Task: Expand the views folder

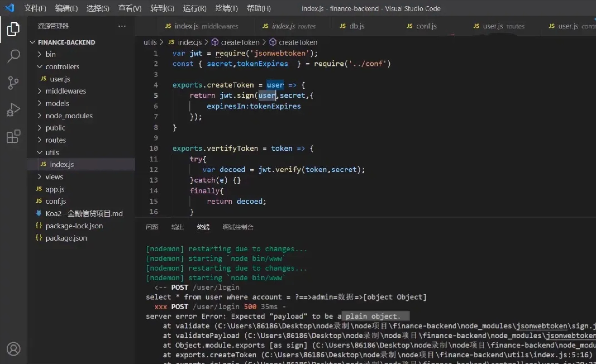Action: point(54,176)
